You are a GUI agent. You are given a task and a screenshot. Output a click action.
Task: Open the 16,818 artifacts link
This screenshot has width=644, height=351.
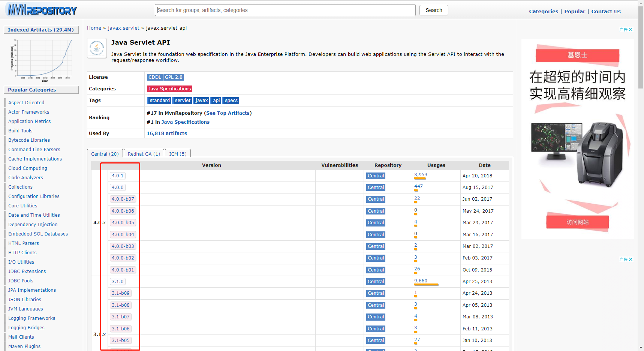(167, 133)
